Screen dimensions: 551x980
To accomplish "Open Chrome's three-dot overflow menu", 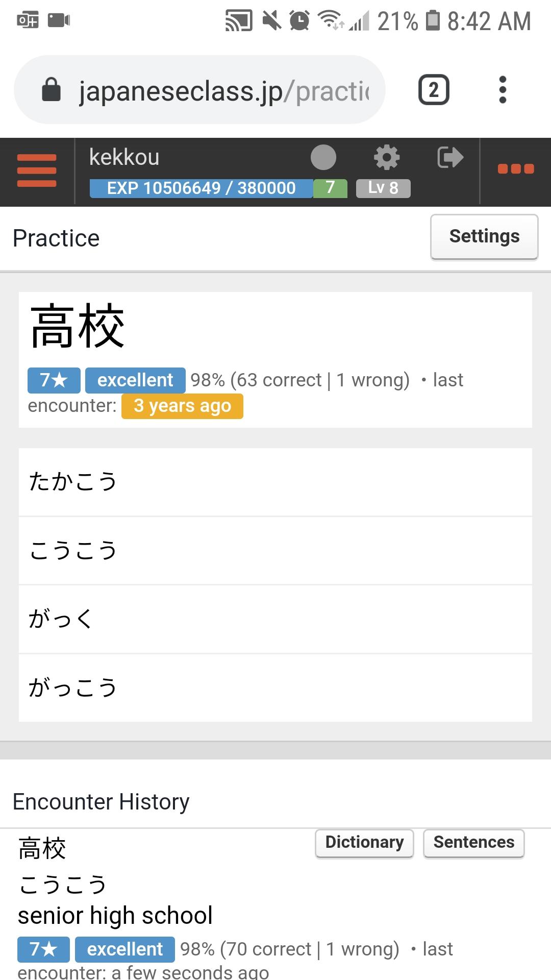I will (503, 90).
